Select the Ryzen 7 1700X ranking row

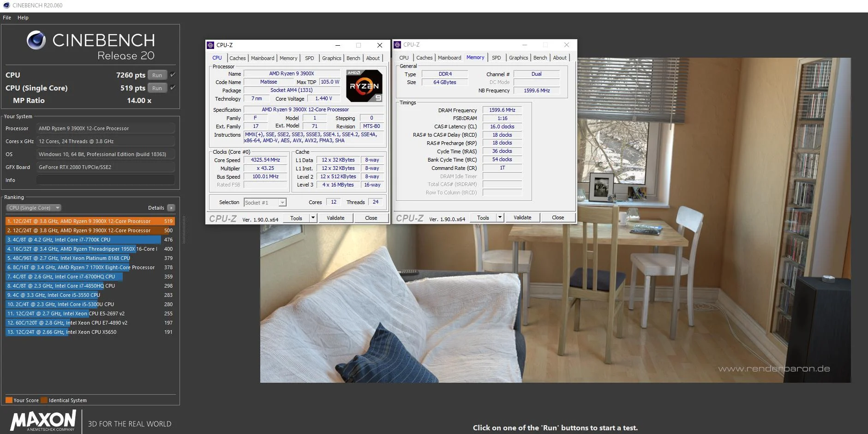click(90, 267)
